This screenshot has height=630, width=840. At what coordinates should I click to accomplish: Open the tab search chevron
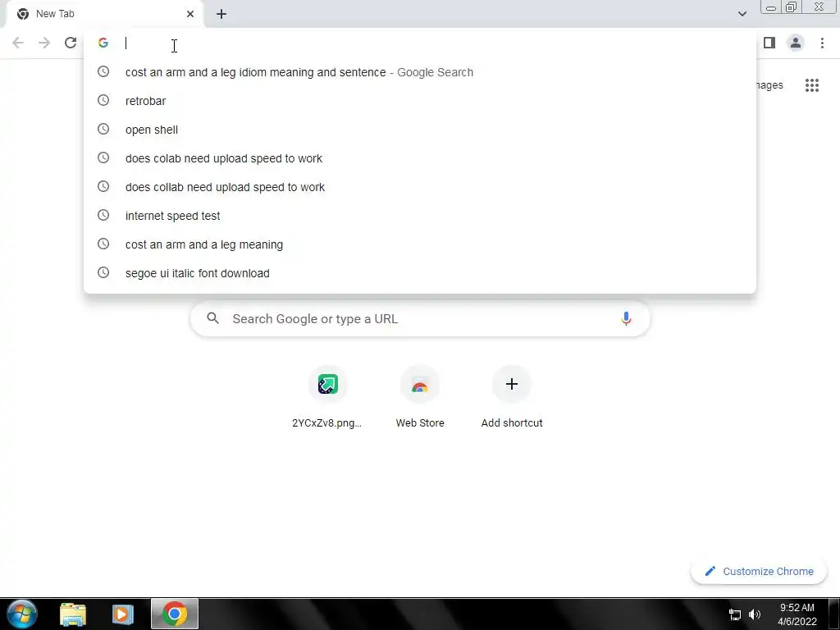coord(742,14)
